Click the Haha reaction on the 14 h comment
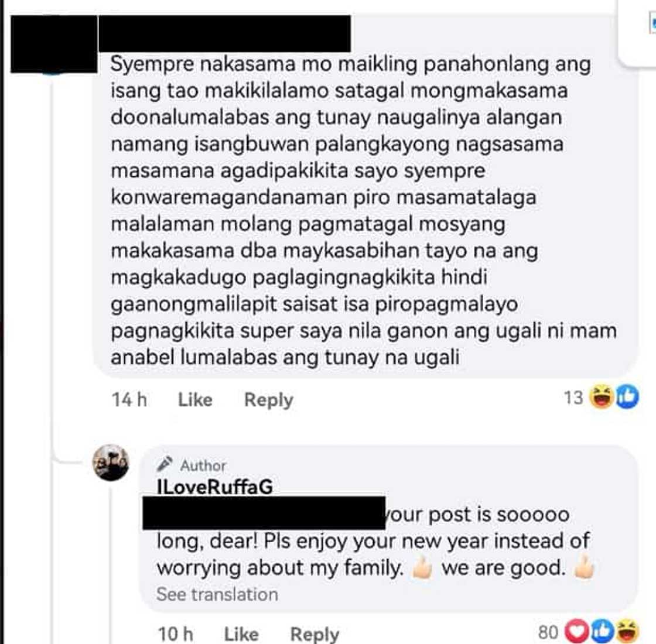This screenshot has width=656, height=644. pyautogui.click(x=602, y=397)
